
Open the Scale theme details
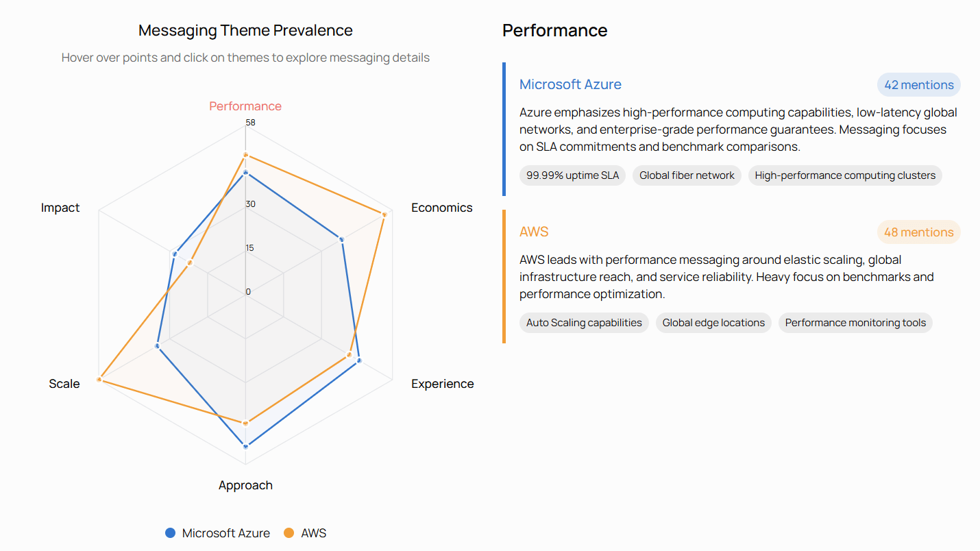coord(64,384)
